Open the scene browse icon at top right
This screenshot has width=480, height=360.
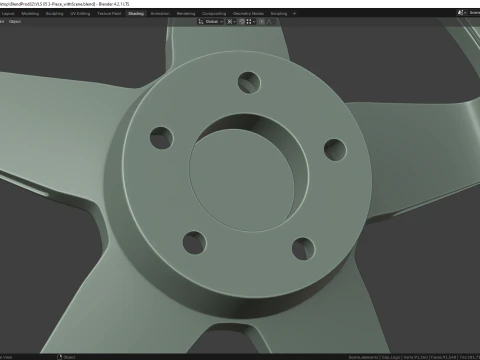462,13
